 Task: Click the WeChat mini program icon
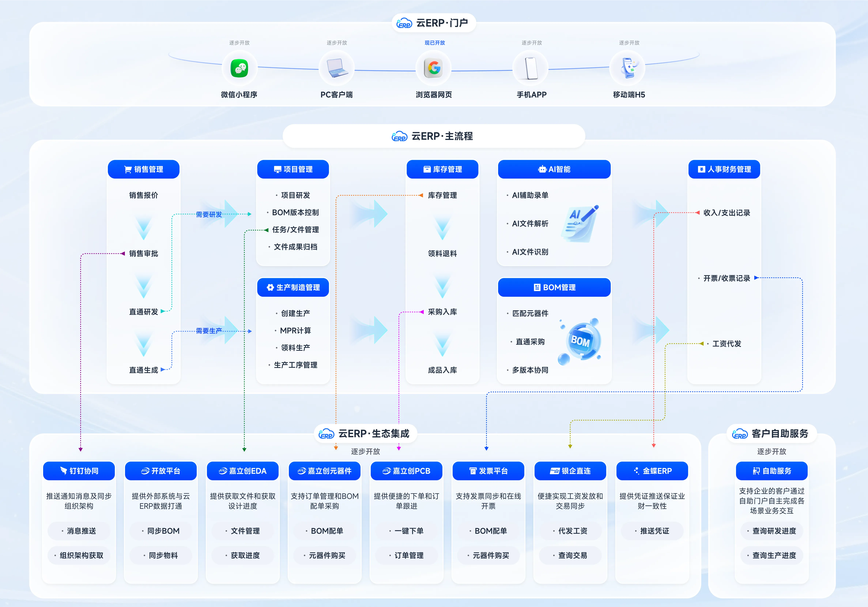(239, 68)
